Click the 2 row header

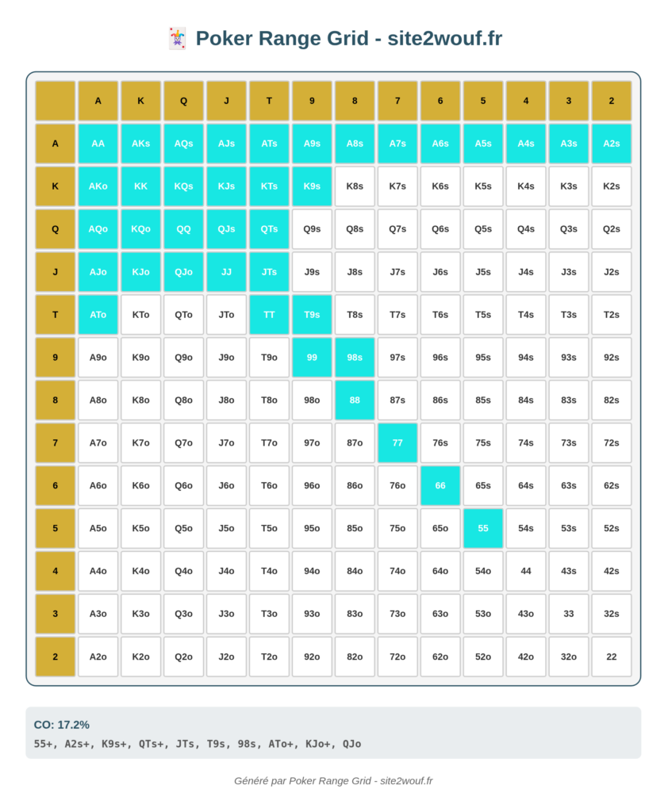(56, 656)
